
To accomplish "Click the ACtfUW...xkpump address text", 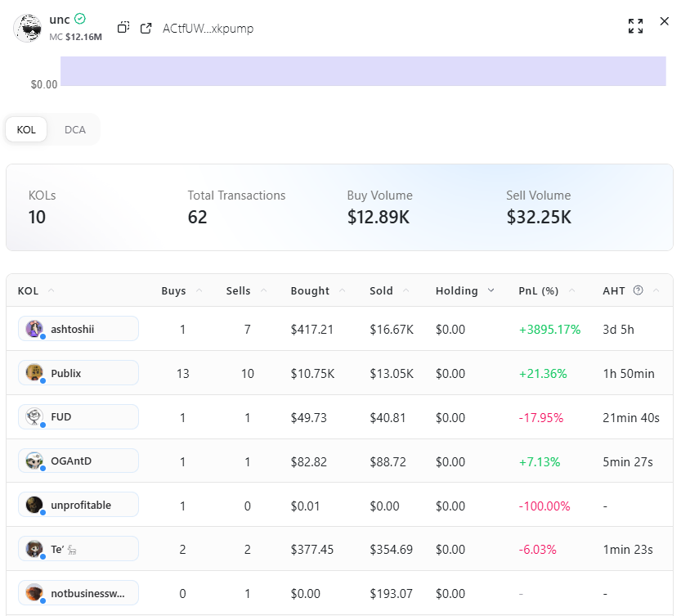I will [x=208, y=29].
